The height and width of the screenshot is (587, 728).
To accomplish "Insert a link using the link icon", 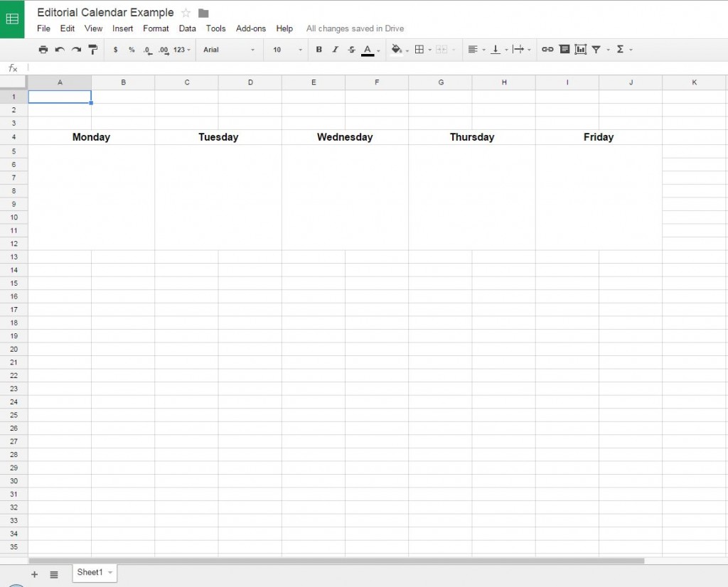I will coord(547,49).
